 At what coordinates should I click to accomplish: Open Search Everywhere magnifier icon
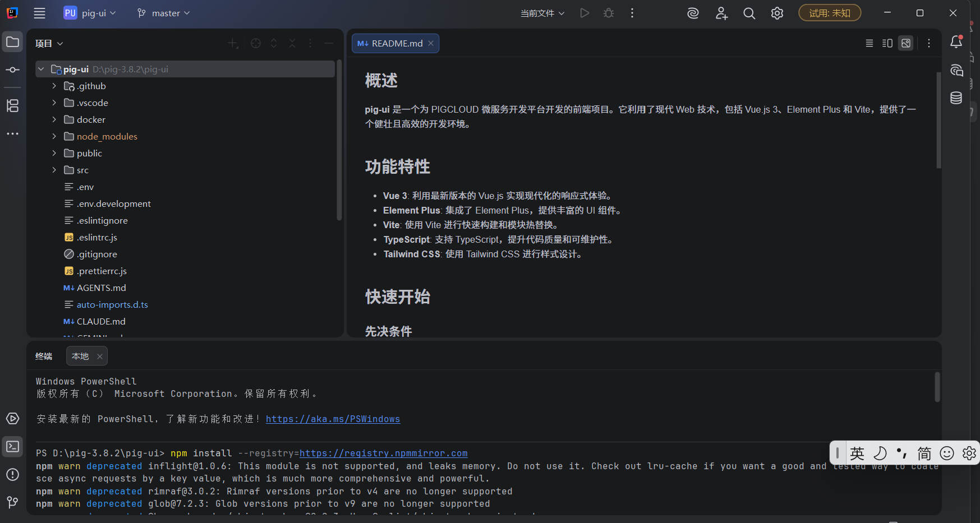pos(749,13)
